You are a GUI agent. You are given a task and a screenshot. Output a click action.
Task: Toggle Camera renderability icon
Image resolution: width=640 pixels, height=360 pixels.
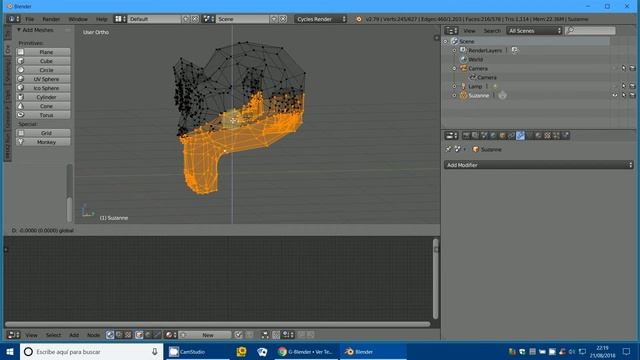pos(632,68)
